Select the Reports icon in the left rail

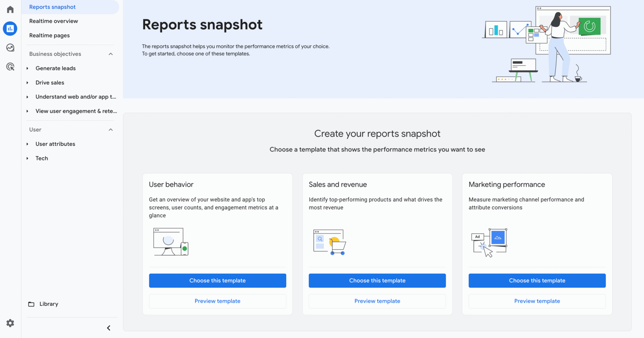pyautogui.click(x=10, y=28)
